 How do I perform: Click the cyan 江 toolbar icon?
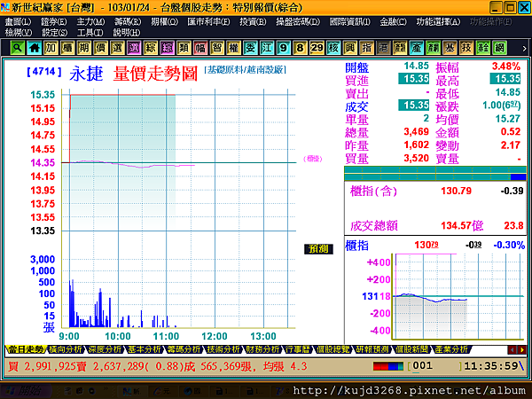[x=267, y=48]
